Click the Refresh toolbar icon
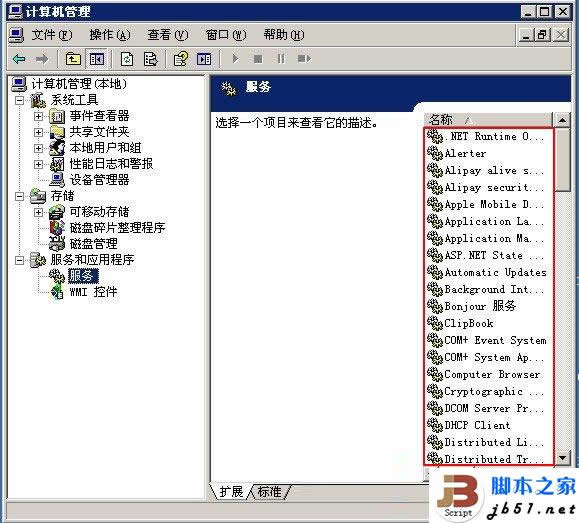Viewport: 579px width, 523px height. 127,59
